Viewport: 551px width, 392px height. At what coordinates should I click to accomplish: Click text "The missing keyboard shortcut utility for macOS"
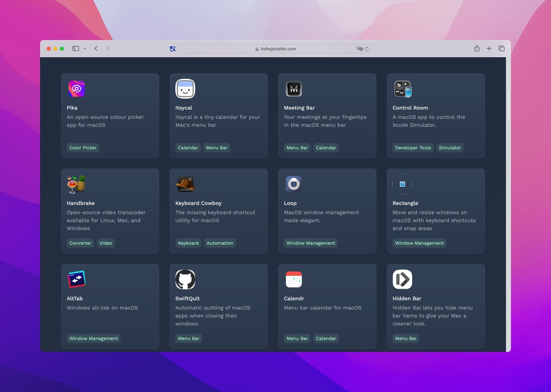(215, 216)
